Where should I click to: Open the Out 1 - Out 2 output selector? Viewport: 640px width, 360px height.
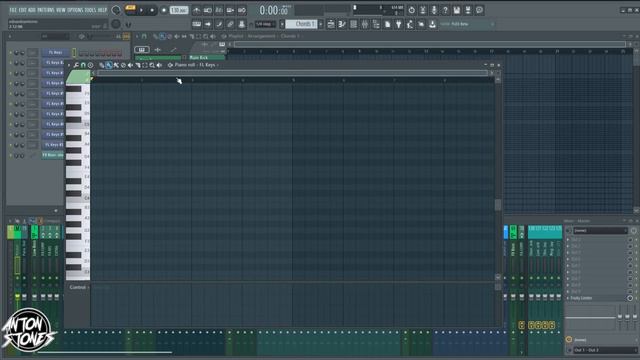click(605, 350)
